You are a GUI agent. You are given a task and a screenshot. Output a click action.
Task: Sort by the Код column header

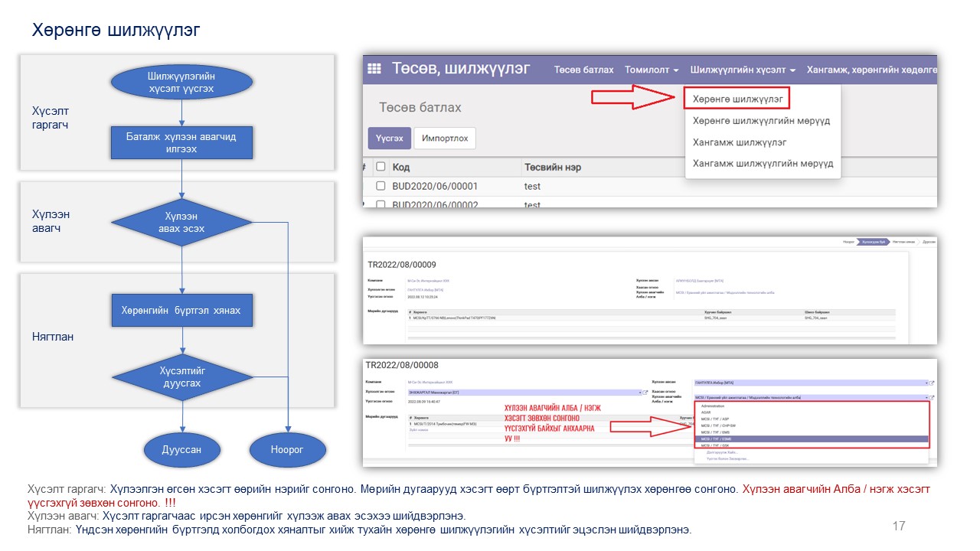coord(401,166)
